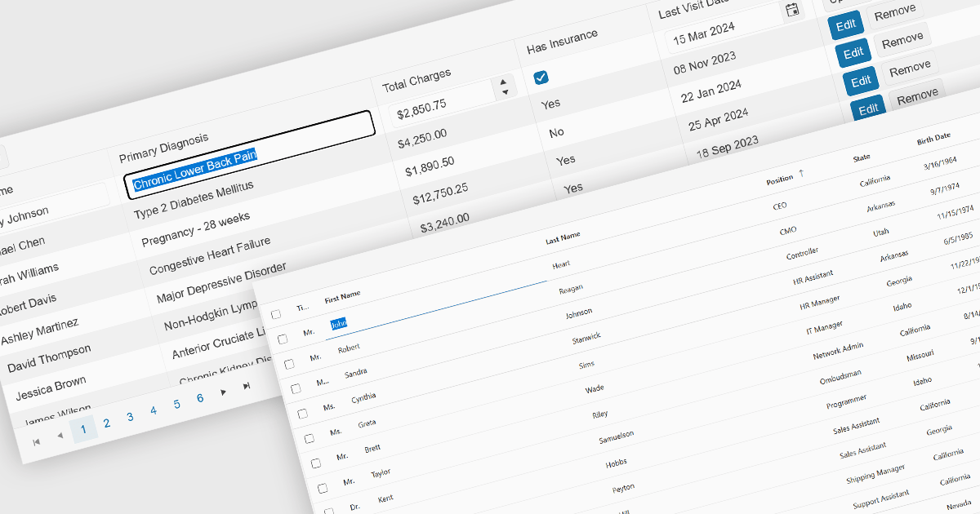
Task: Decrease Total Charges with the spinner down arrow
Action: (506, 92)
